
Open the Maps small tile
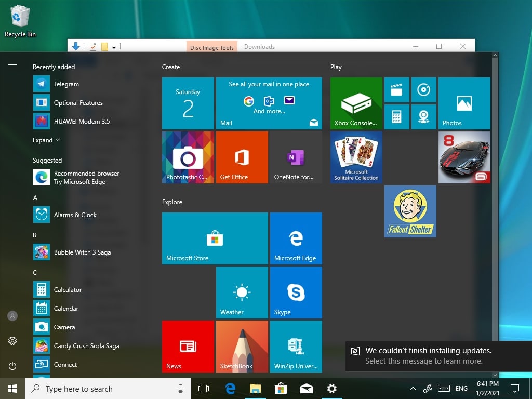pyautogui.click(x=424, y=117)
